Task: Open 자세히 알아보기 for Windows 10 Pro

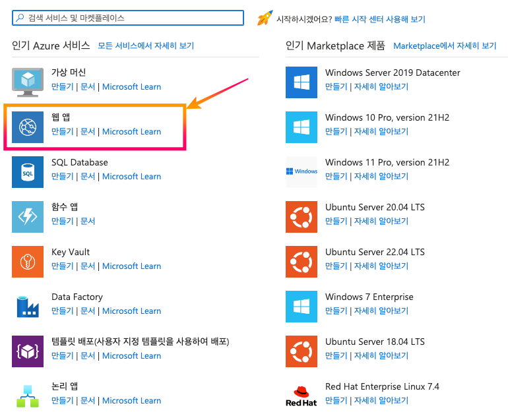Action: (381, 131)
